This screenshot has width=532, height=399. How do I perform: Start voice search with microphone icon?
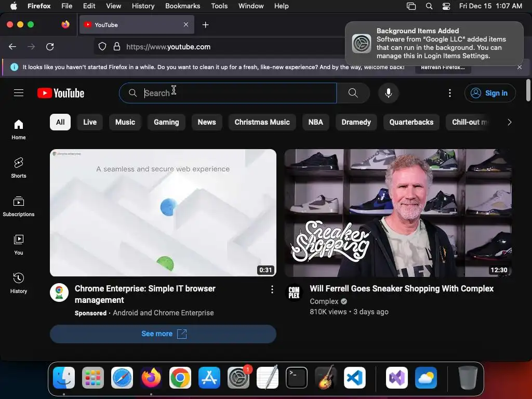pyautogui.click(x=389, y=93)
